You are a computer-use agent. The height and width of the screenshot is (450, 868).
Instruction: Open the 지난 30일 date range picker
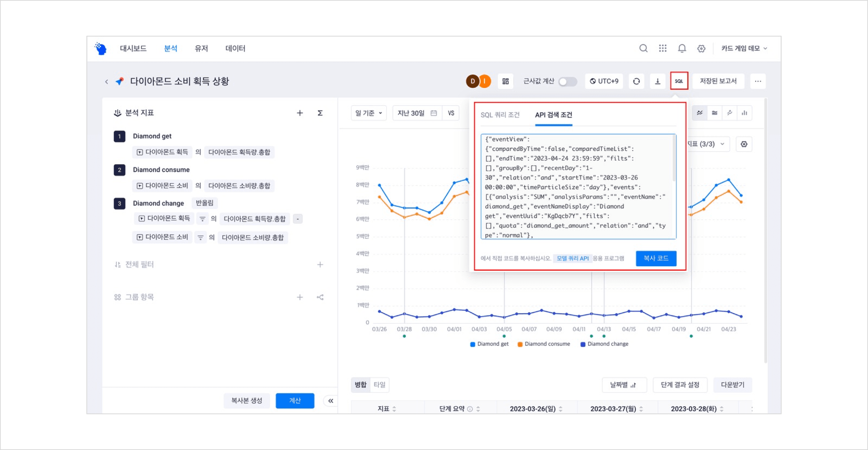click(417, 113)
